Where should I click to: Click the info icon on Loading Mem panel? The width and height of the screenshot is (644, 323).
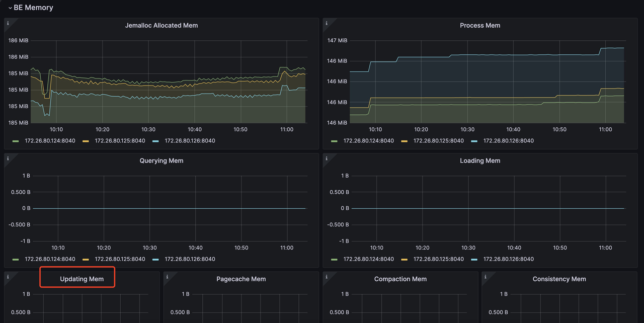[x=326, y=158]
